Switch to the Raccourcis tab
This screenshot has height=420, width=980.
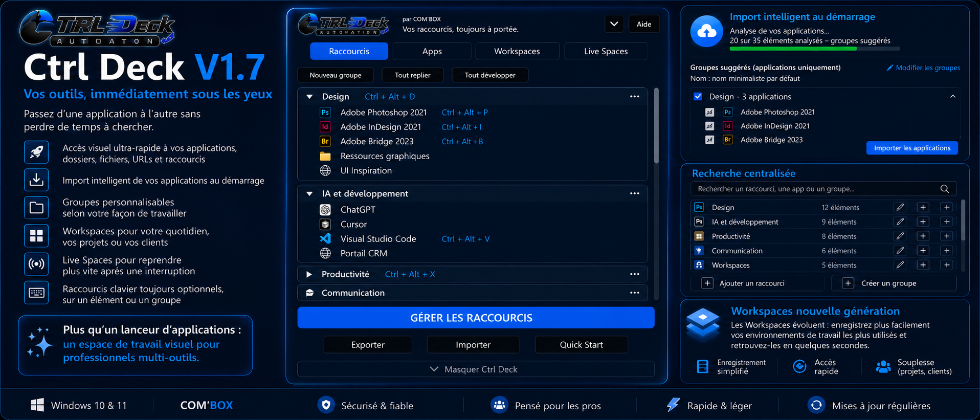(x=349, y=51)
